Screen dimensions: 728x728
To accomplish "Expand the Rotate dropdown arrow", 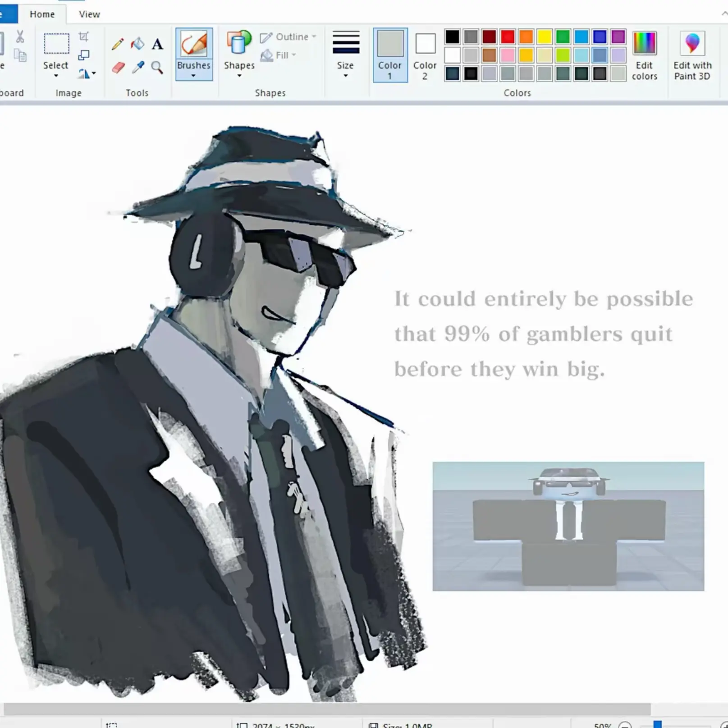I will pyautogui.click(x=94, y=73).
